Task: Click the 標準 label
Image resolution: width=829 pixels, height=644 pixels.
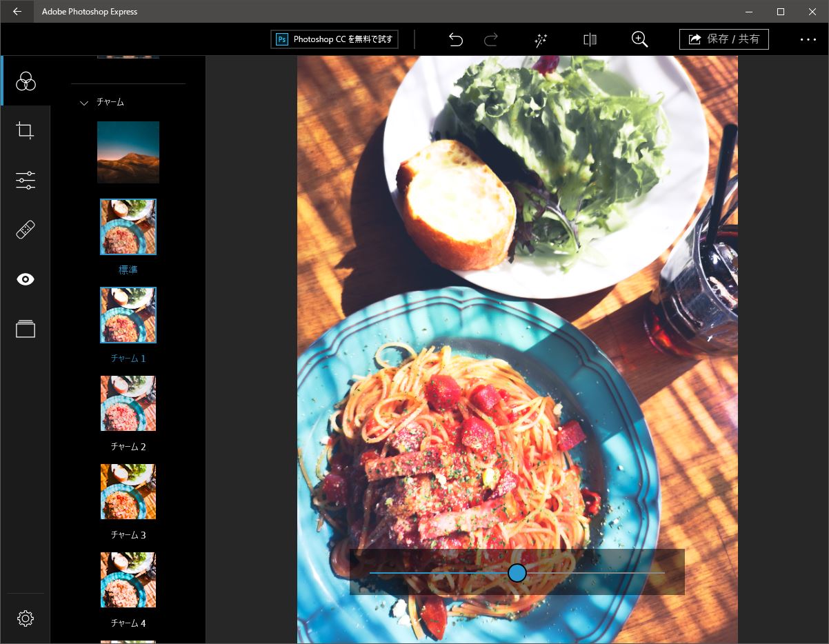Action: [x=128, y=270]
